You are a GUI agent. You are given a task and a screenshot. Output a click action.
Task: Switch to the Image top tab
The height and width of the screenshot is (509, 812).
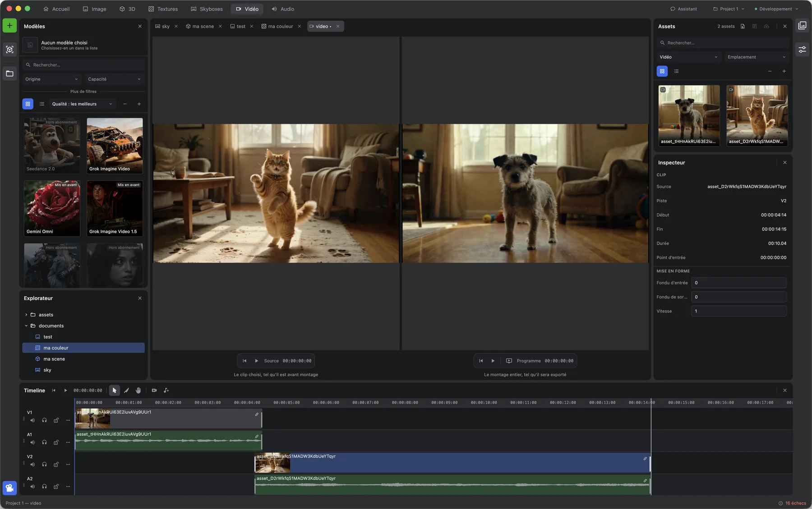point(94,9)
